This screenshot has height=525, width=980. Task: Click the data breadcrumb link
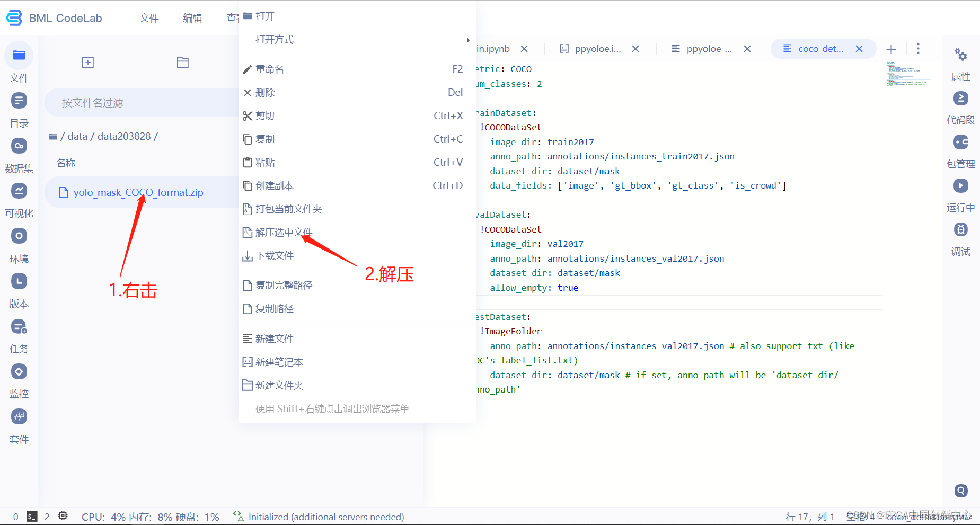click(77, 137)
